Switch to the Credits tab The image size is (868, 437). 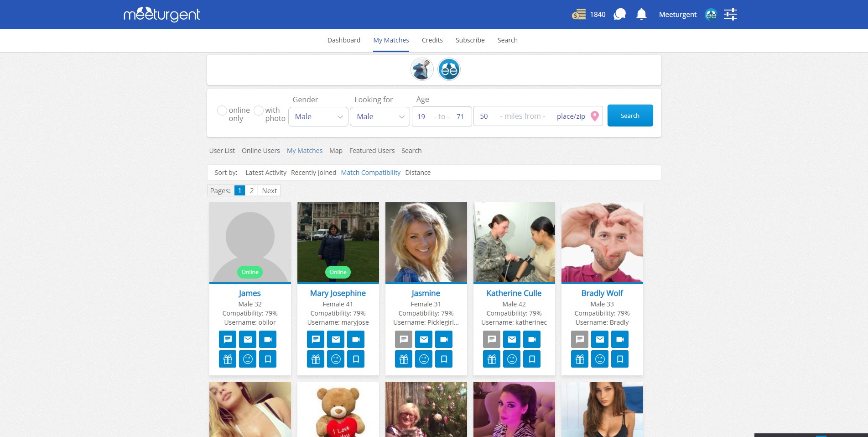(432, 40)
